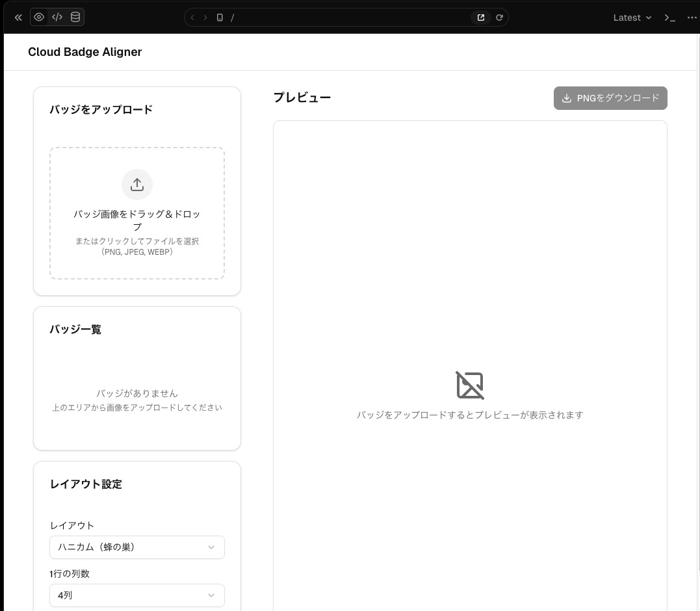Switch to preview eye view
This screenshot has width=700, height=611.
pos(40,18)
